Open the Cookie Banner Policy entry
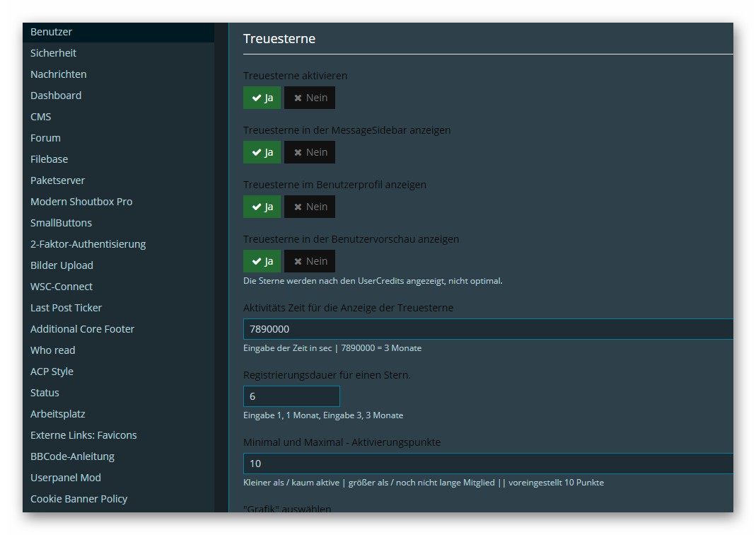The height and width of the screenshot is (535, 756). pyautogui.click(x=79, y=499)
